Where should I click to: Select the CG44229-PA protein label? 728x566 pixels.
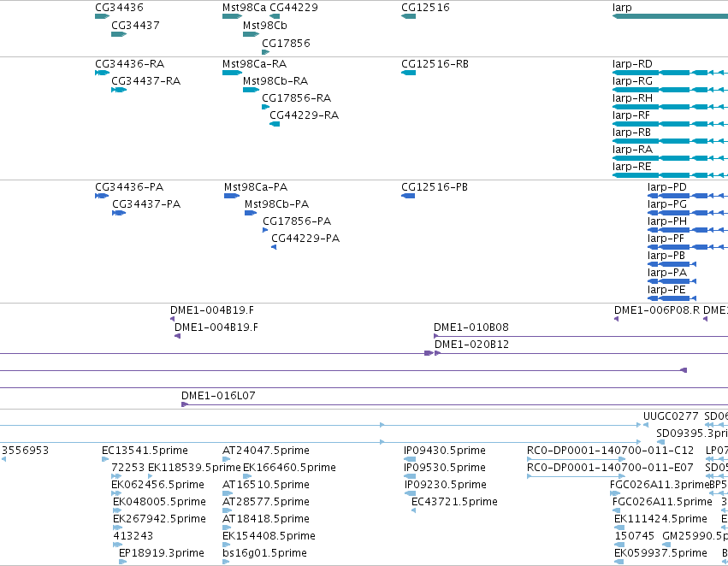(305, 239)
